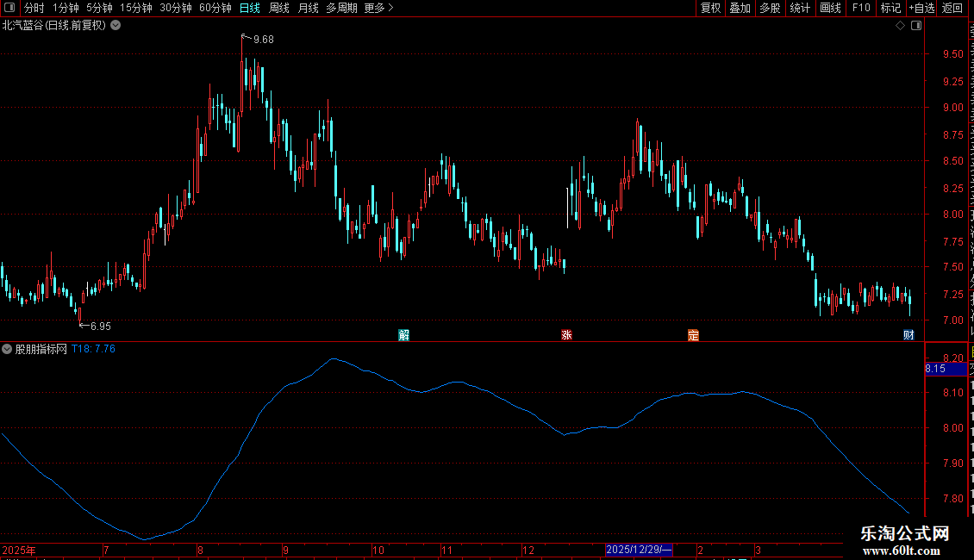Screen dimensions: 974x560
Task: Click month 8 on the time axis
Action: pos(200,550)
